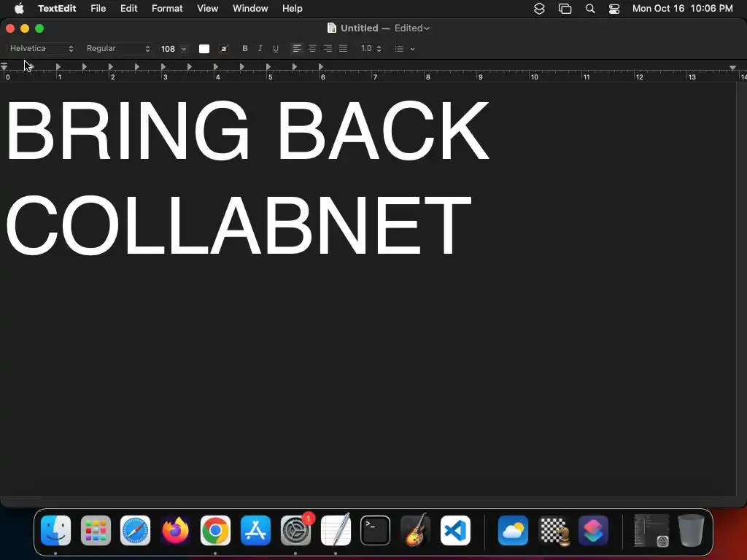Align text left
The width and height of the screenshot is (747, 560).
point(297,49)
